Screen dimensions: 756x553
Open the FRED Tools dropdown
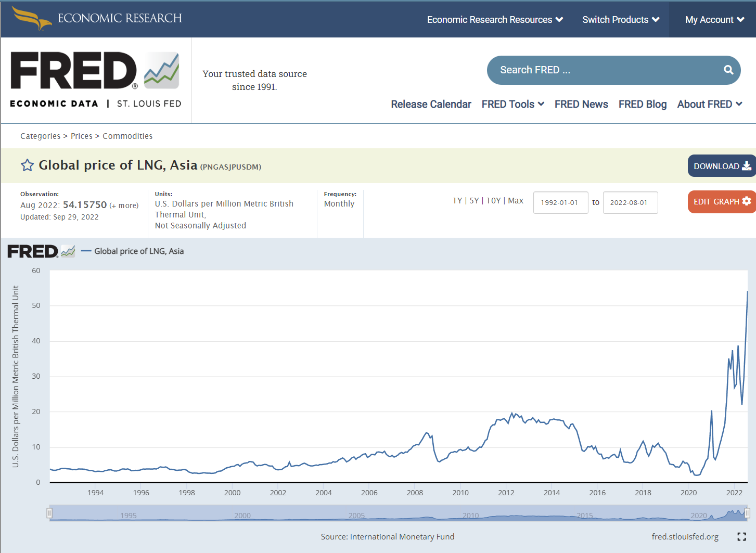512,104
